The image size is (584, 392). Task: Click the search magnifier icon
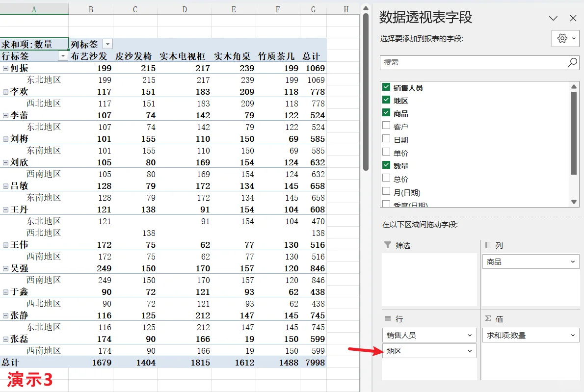[572, 62]
